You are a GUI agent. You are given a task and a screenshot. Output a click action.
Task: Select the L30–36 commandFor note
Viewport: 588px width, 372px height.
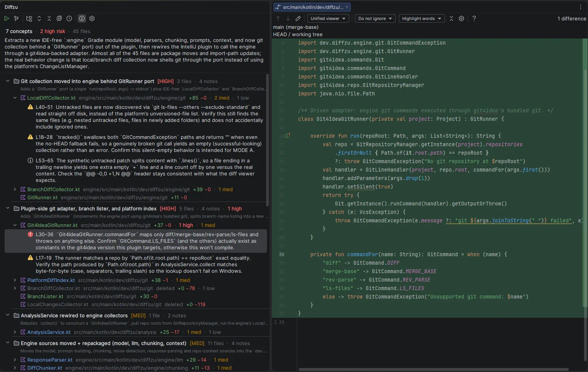[x=136, y=241]
